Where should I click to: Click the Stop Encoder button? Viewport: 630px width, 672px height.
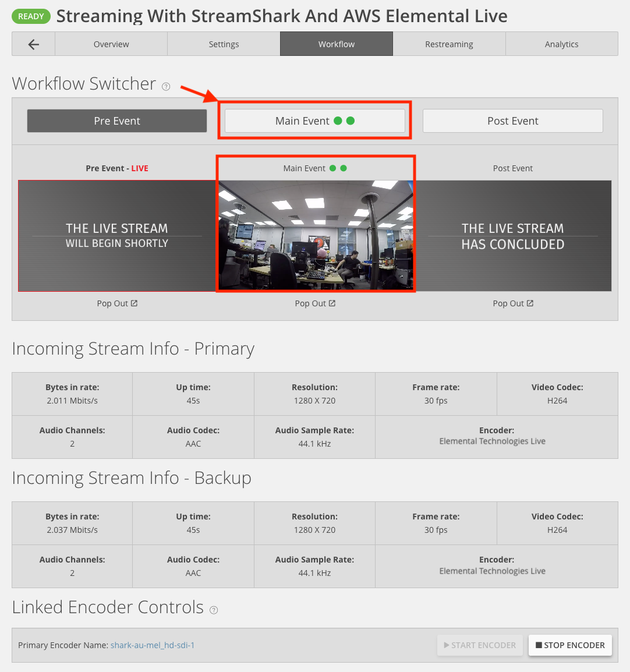coord(570,645)
